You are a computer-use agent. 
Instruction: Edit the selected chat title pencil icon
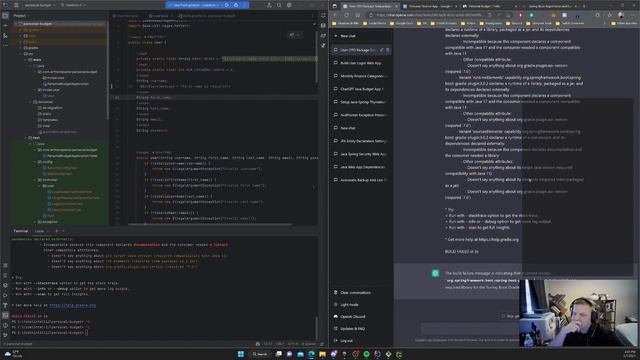click(382, 50)
